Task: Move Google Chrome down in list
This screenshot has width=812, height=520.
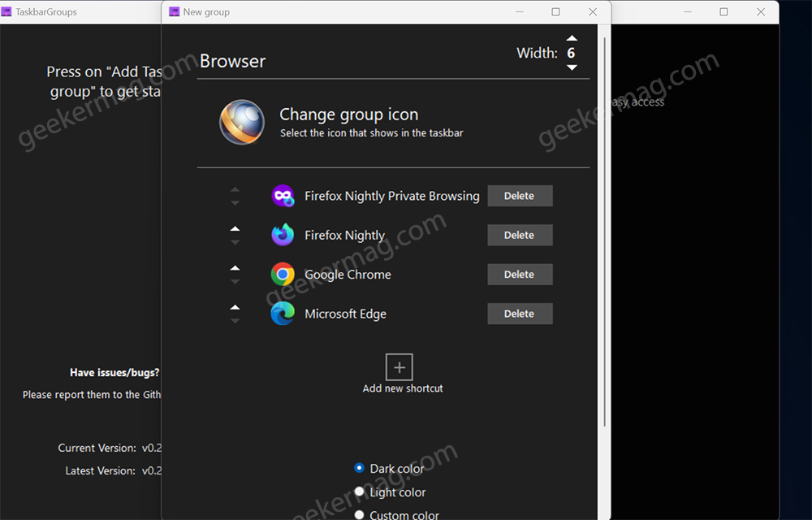Action: [235, 282]
